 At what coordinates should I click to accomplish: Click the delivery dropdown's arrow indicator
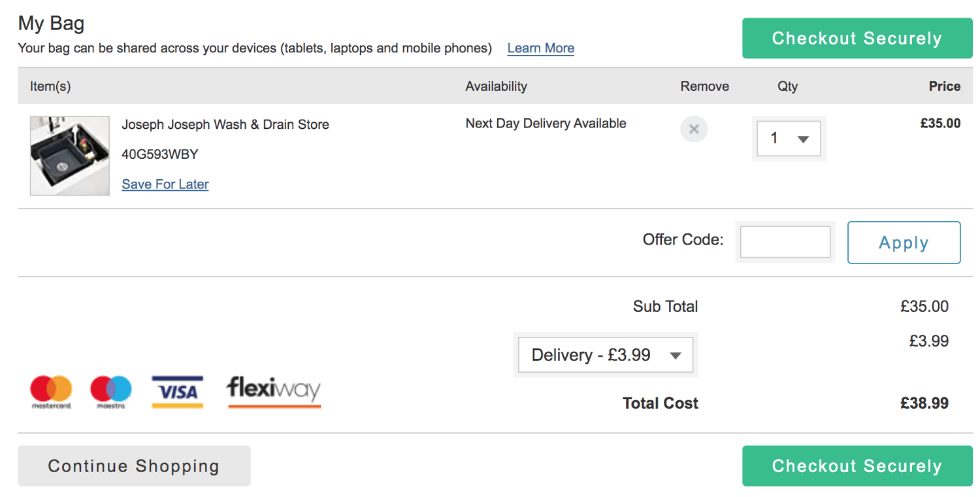point(676,356)
